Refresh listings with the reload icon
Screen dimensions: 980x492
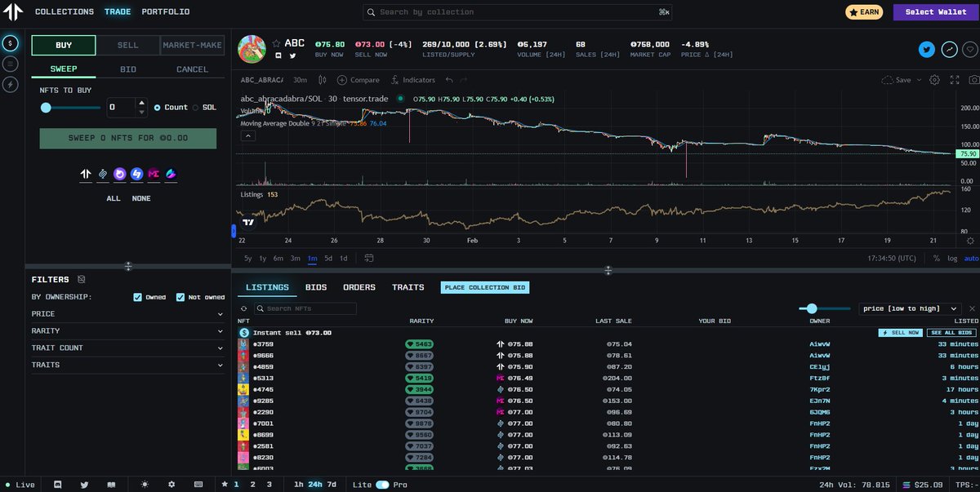coord(243,308)
